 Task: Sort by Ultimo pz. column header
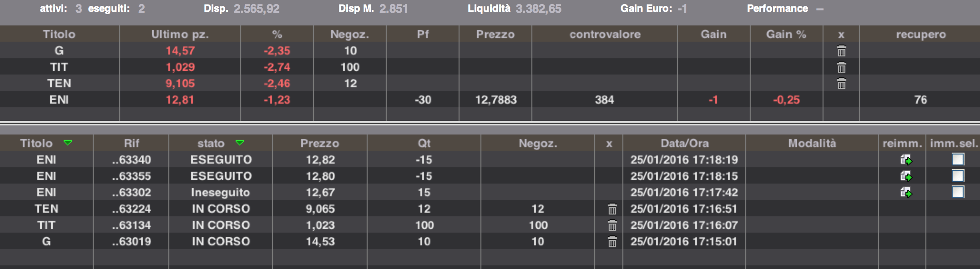pyautogui.click(x=180, y=35)
